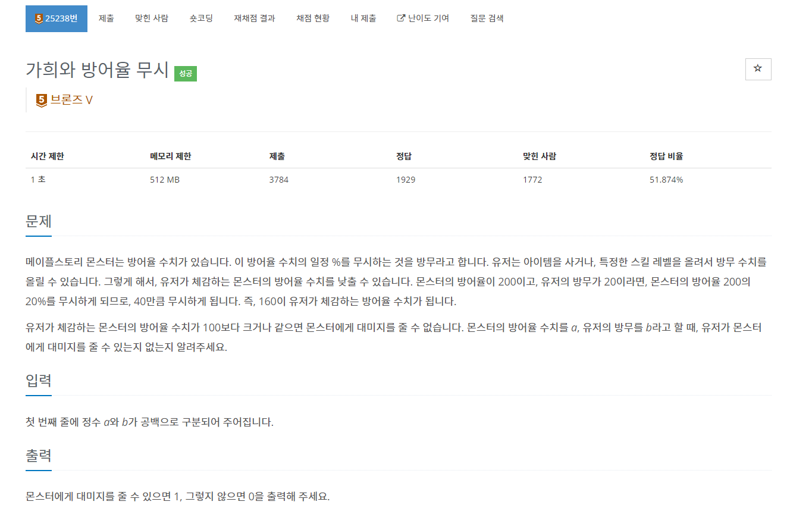The width and height of the screenshot is (812, 511).
Task: Open the 난이도 기여 external link
Action: point(423,18)
